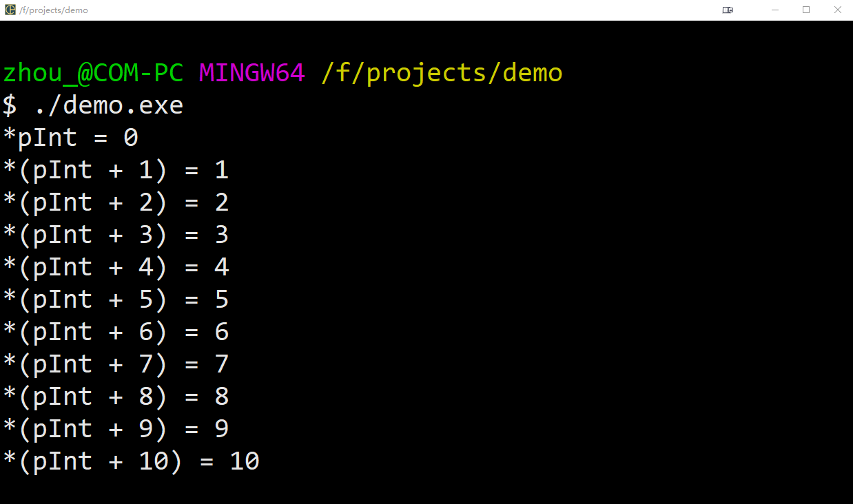Click the "*(pInt + 7) = 7" output line

116,364
